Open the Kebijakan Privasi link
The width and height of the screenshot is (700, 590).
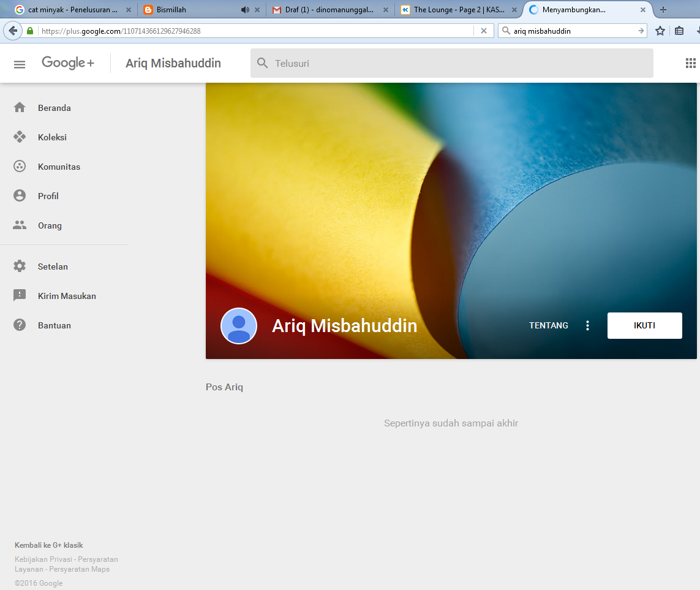tap(42, 559)
